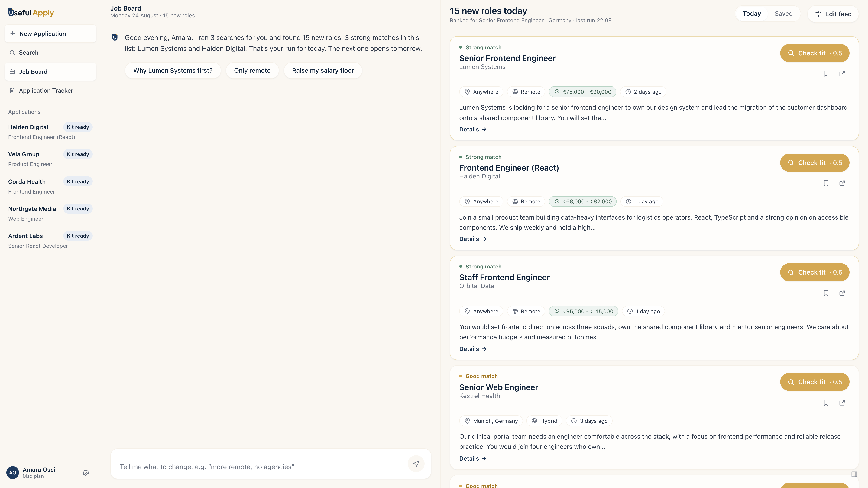Click the Munich, Germany location tag

(x=491, y=421)
